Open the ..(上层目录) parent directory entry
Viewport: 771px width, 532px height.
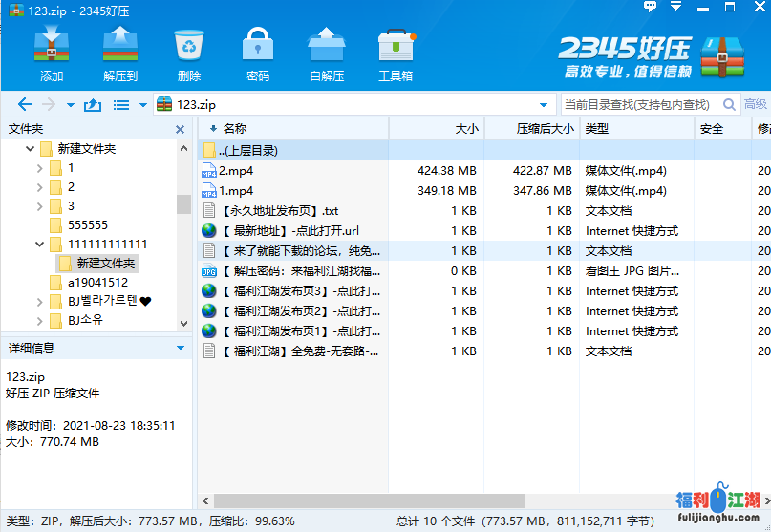tap(248, 151)
